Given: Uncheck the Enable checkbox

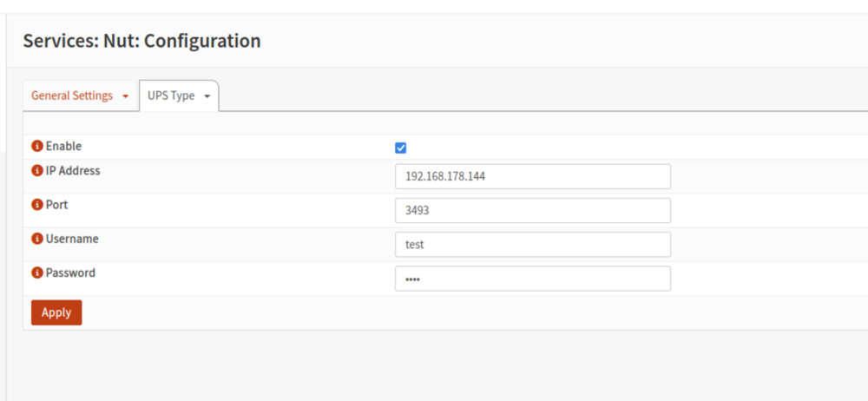Looking at the screenshot, I should pos(401,148).
